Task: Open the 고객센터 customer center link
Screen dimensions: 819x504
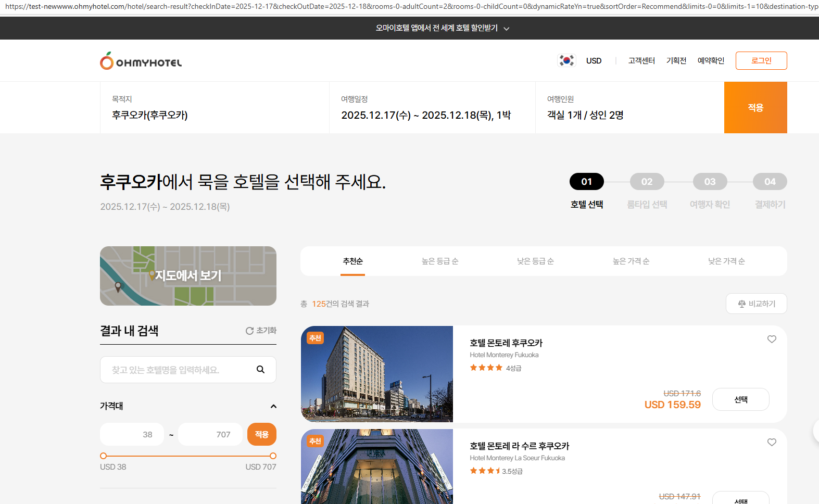Action: pyautogui.click(x=641, y=61)
